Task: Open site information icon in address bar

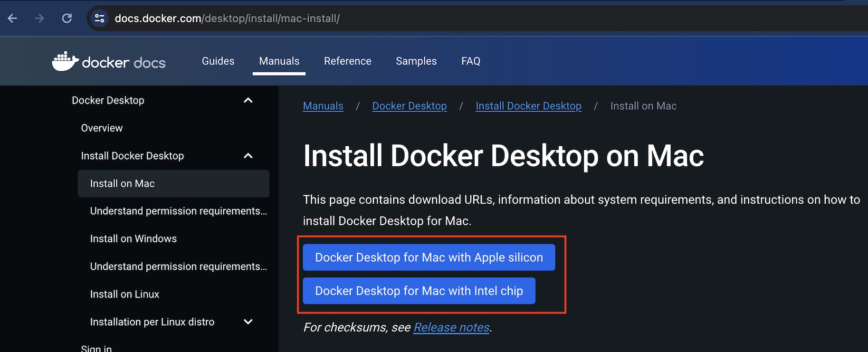Action: 99,19
